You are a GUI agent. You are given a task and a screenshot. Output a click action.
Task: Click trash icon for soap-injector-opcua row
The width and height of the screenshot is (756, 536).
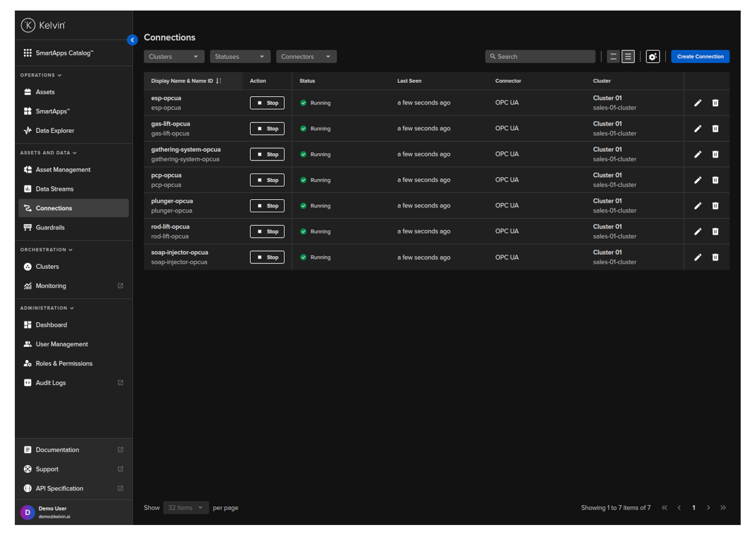click(x=715, y=257)
